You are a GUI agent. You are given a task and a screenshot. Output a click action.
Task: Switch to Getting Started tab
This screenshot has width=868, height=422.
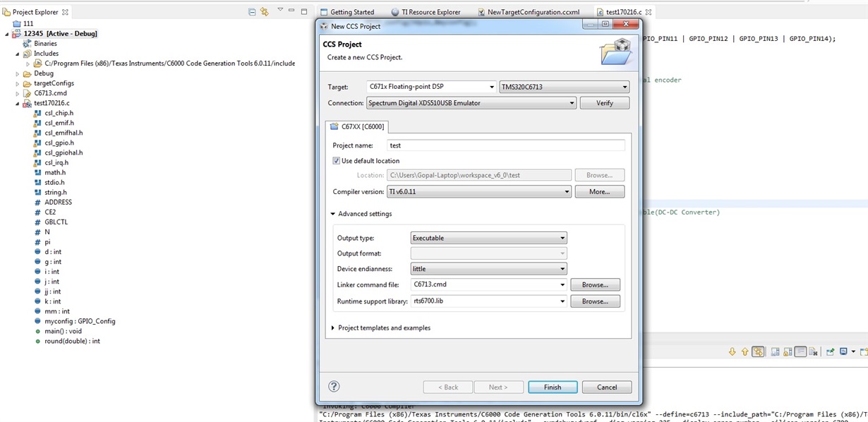(346, 12)
